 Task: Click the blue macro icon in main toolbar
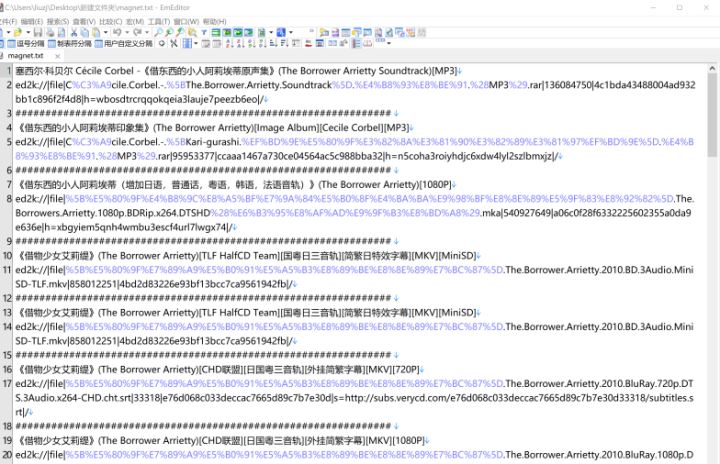coord(281,32)
